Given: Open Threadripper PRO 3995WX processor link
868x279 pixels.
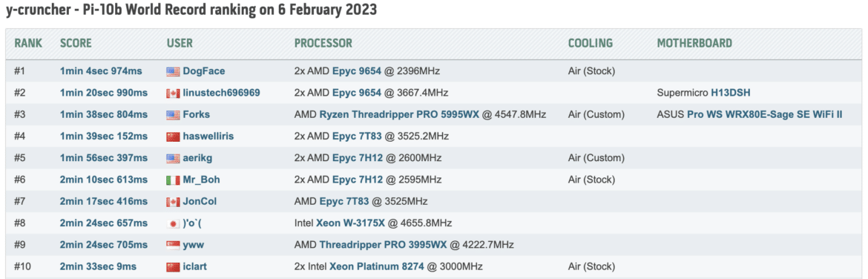Looking at the screenshot, I should 384,245.
